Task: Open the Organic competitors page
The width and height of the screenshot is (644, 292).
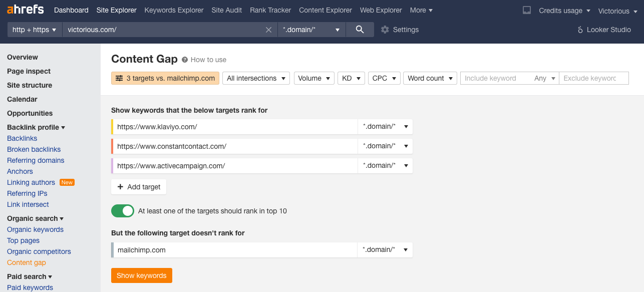Action: [39, 251]
